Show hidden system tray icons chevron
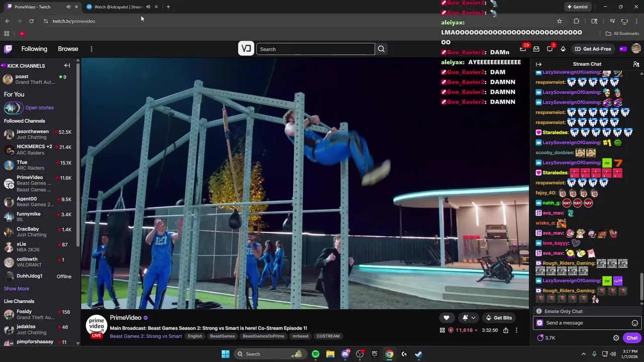Viewport: 644px width, 362px height. [x=584, y=354]
